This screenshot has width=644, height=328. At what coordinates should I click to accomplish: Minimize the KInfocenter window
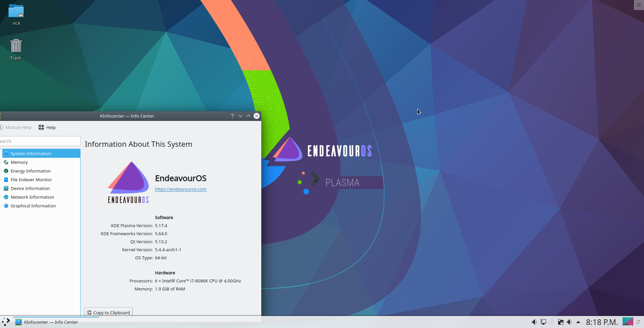pyautogui.click(x=240, y=116)
